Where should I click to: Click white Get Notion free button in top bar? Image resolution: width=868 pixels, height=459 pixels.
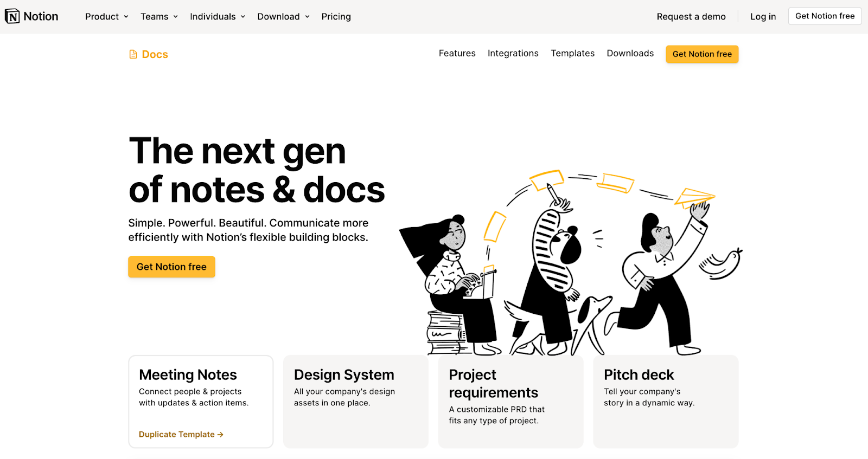pos(825,16)
